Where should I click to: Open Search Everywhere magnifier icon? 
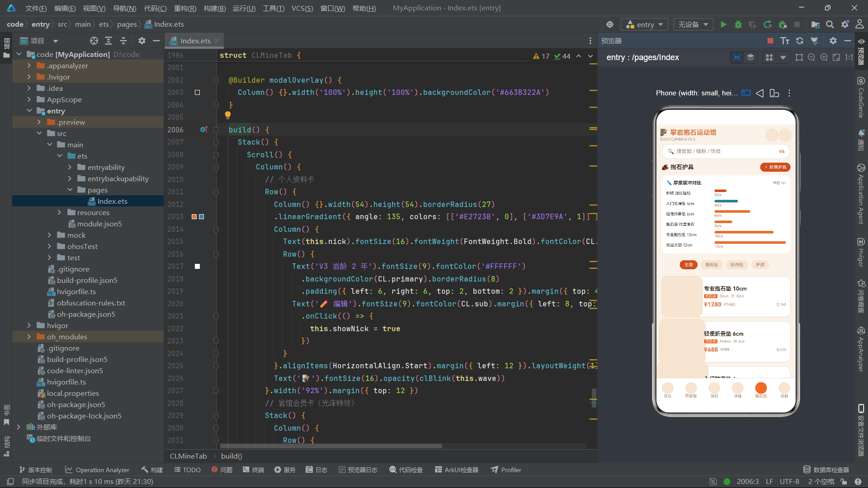tap(830, 24)
